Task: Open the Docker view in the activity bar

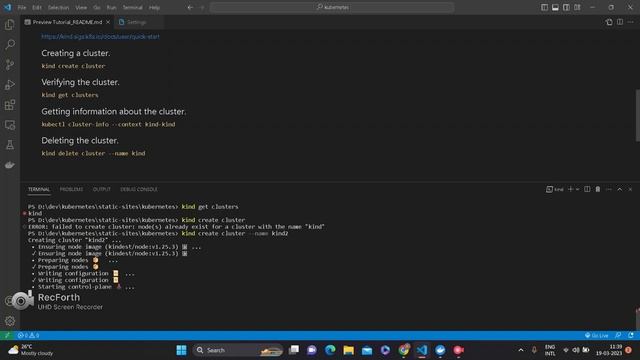Action: tap(10, 165)
